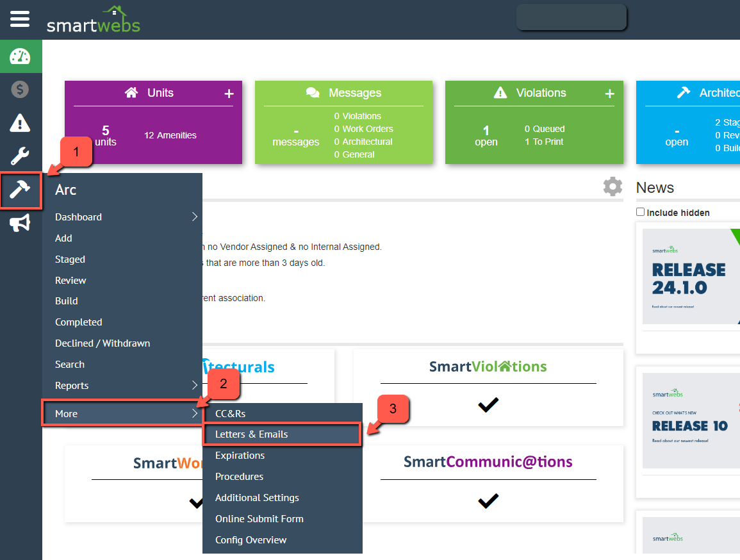The image size is (740, 560).
Task: Open the hamburger main menu
Action: click(x=20, y=19)
